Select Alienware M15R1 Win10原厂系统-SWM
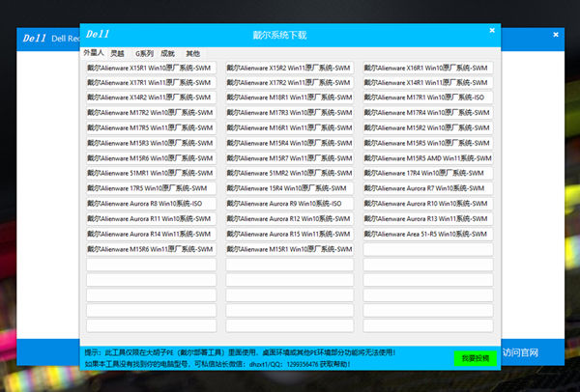The width and height of the screenshot is (580, 392). tap(290, 249)
